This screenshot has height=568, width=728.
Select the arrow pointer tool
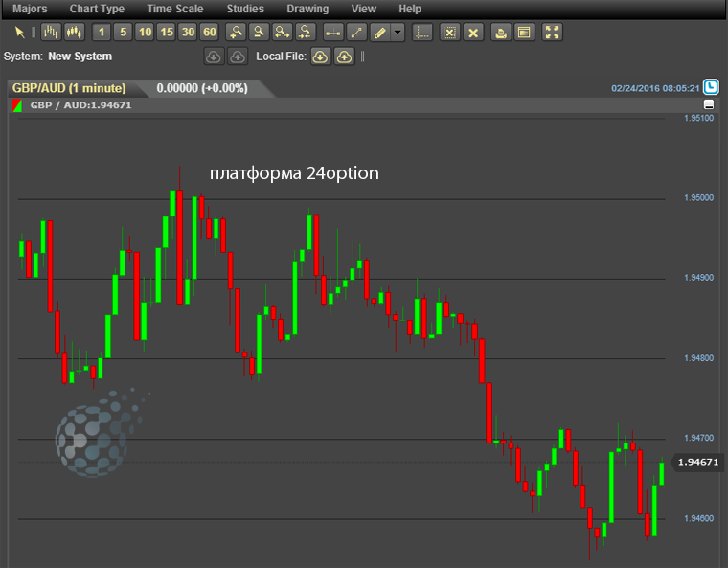[x=19, y=32]
